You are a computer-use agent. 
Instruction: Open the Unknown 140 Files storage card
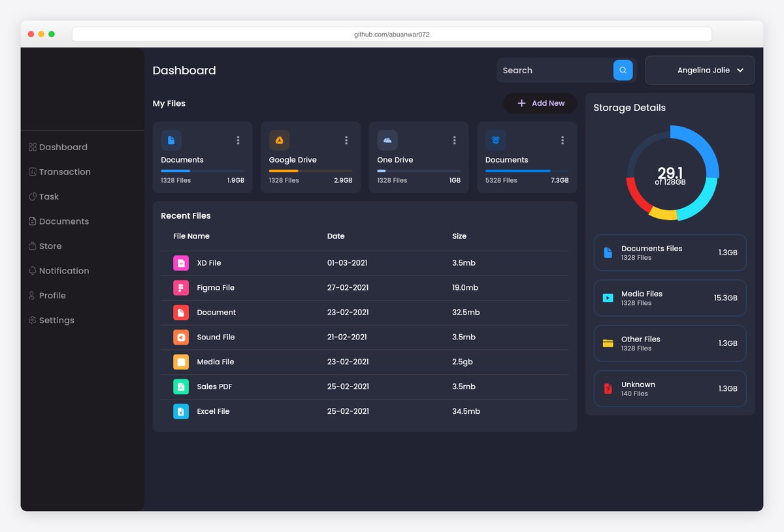point(670,388)
